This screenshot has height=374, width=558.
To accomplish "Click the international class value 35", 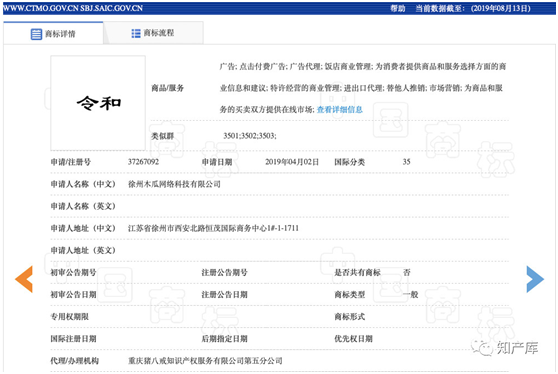I will point(406,162).
